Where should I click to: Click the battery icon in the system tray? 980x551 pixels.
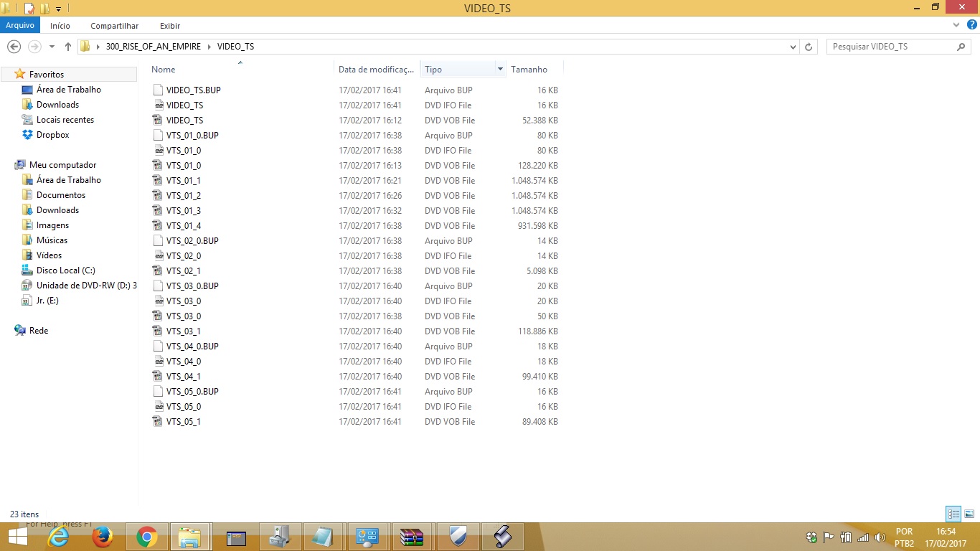click(846, 537)
